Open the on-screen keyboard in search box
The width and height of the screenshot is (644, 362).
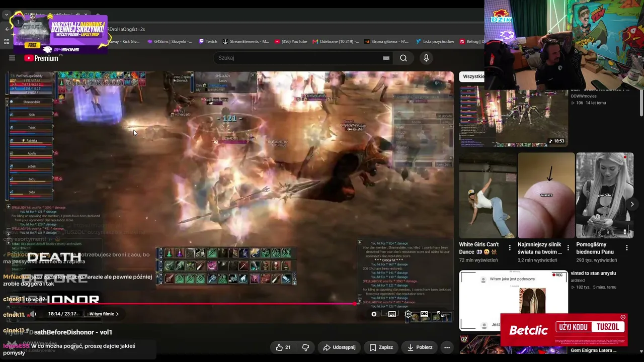coord(386,58)
